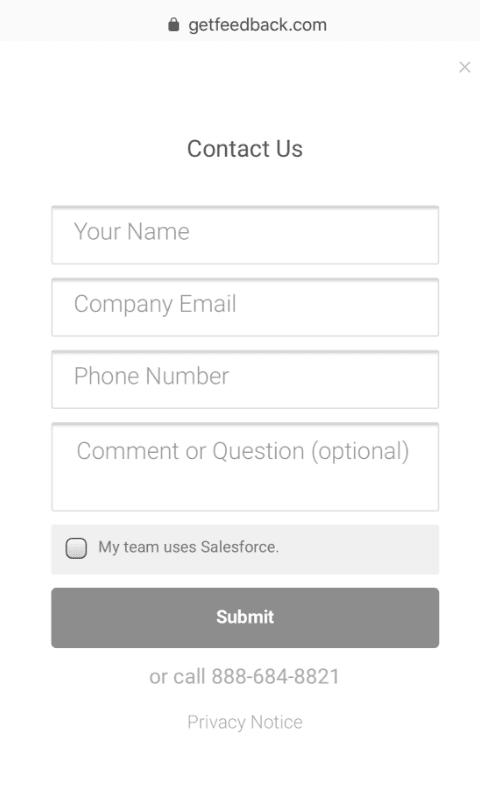Select the Phone Number field
The image size is (480, 800).
click(x=245, y=380)
